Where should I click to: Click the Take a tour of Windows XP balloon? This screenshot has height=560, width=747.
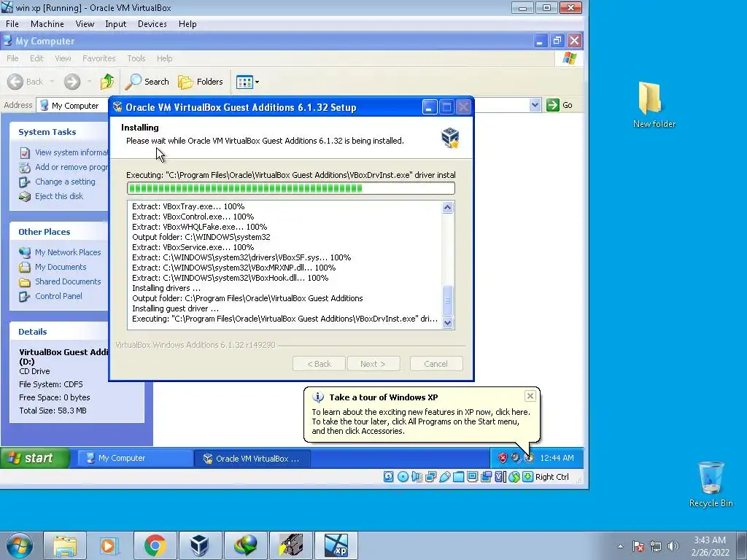pos(422,414)
